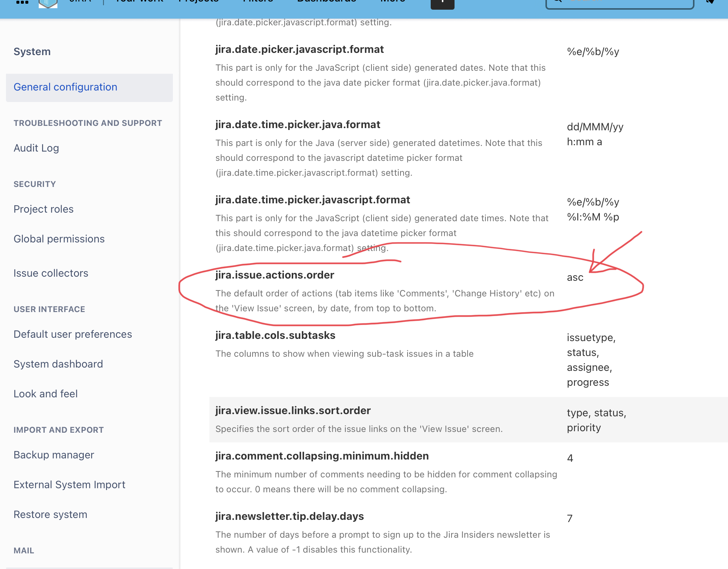Click the 'asc' value of jira.issue.actions.order
The image size is (728, 569).
point(575,277)
